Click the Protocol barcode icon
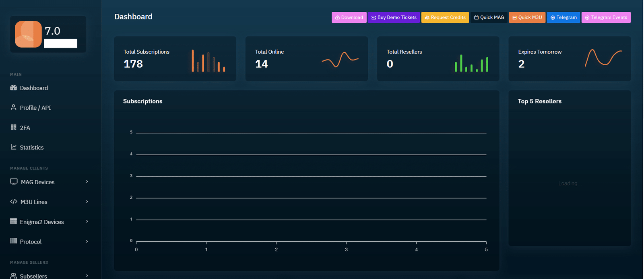Viewport: 644px width, 279px height. 13,241
